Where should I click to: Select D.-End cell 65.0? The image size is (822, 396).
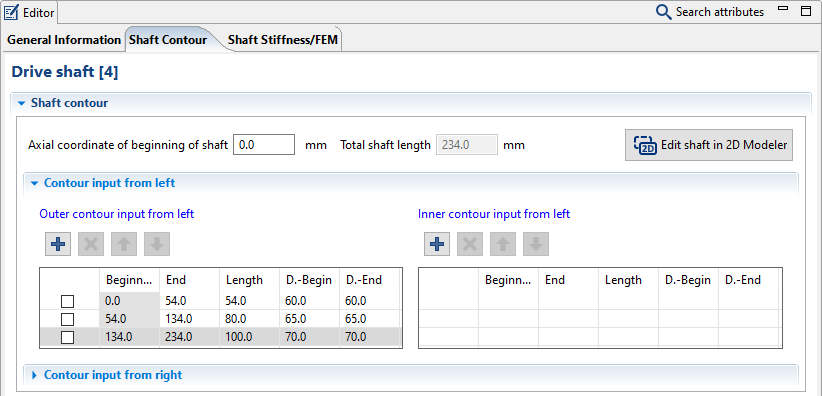coord(370,319)
